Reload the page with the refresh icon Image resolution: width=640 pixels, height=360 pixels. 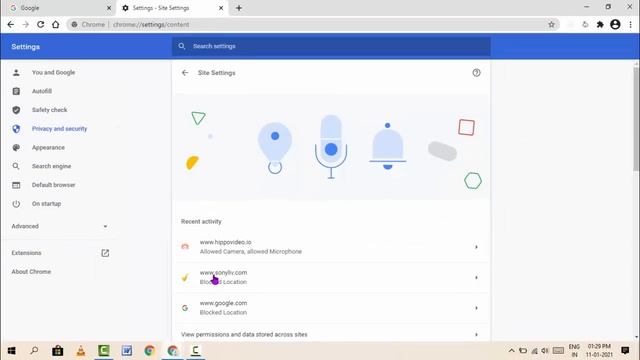40,24
